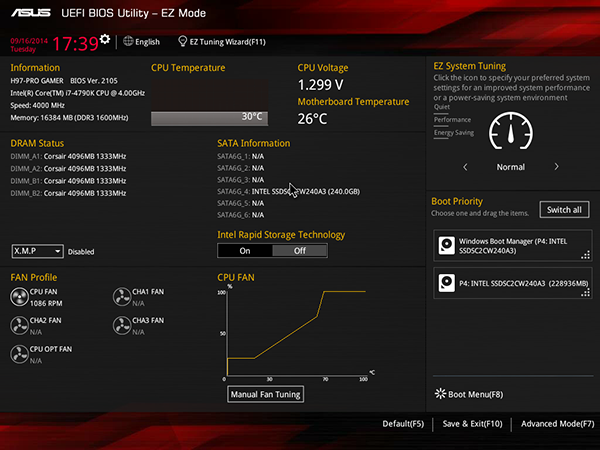The height and width of the screenshot is (450, 600).
Task: Click the SATA6G_1: N/A row
Action: [x=240, y=156]
